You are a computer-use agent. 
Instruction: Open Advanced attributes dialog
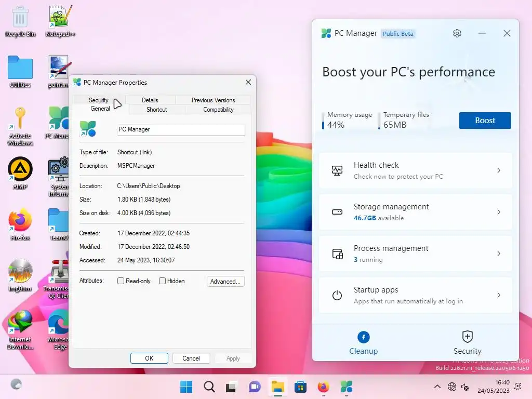[x=225, y=281]
